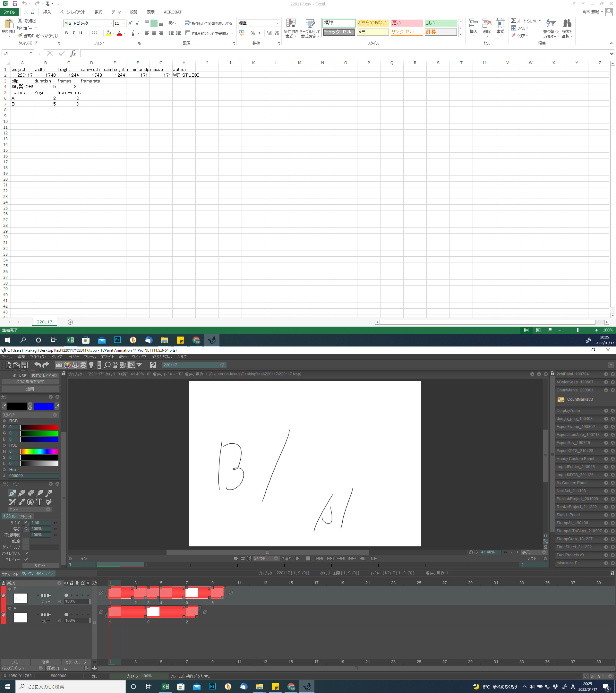The image size is (616, 693).
Task: Click the Italic icon in Excel ribbon
Action: pos(73,33)
